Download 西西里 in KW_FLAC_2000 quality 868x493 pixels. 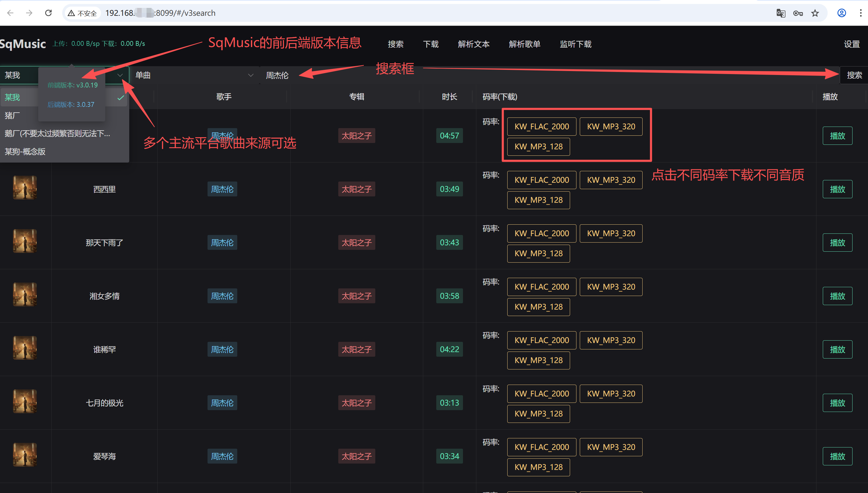click(541, 180)
